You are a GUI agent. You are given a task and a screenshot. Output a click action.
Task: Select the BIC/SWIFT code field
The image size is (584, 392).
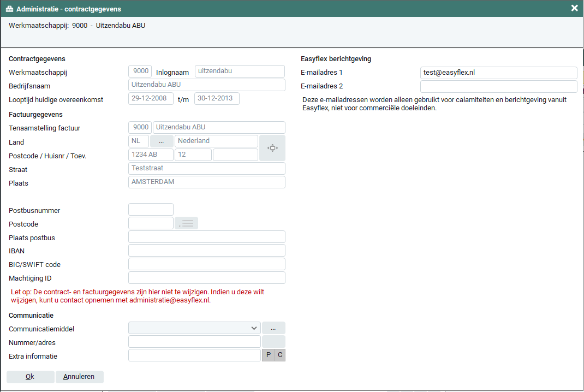(x=206, y=264)
